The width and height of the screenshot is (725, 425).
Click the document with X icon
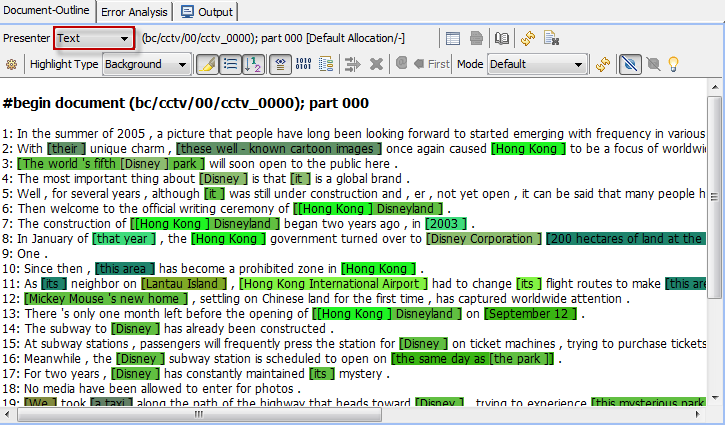click(551, 38)
